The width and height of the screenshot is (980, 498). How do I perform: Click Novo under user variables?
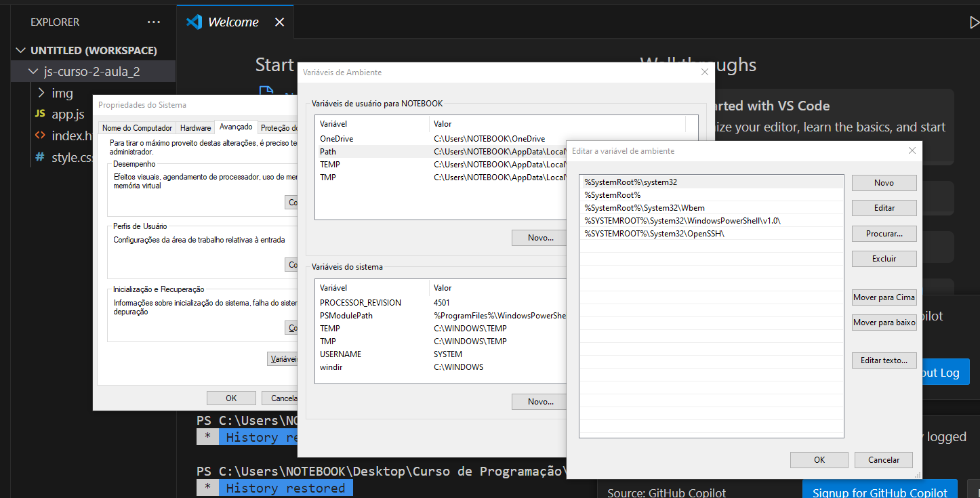(539, 238)
